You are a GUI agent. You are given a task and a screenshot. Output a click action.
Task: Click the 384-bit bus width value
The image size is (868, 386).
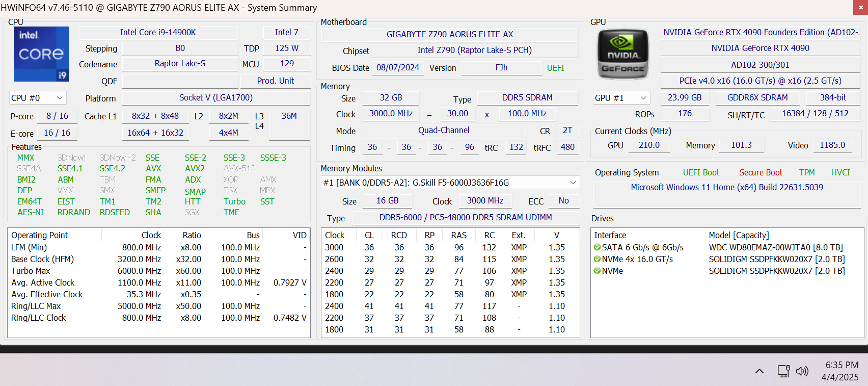point(833,97)
